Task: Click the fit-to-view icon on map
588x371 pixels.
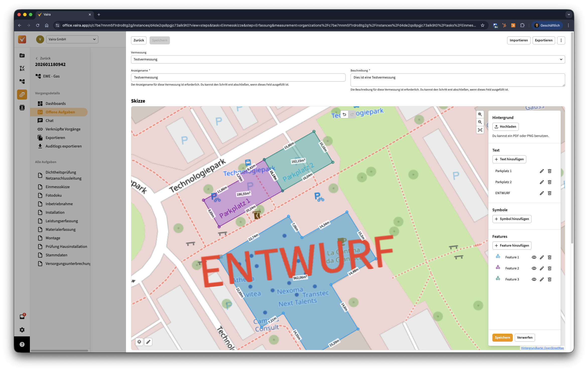Action: pyautogui.click(x=480, y=130)
